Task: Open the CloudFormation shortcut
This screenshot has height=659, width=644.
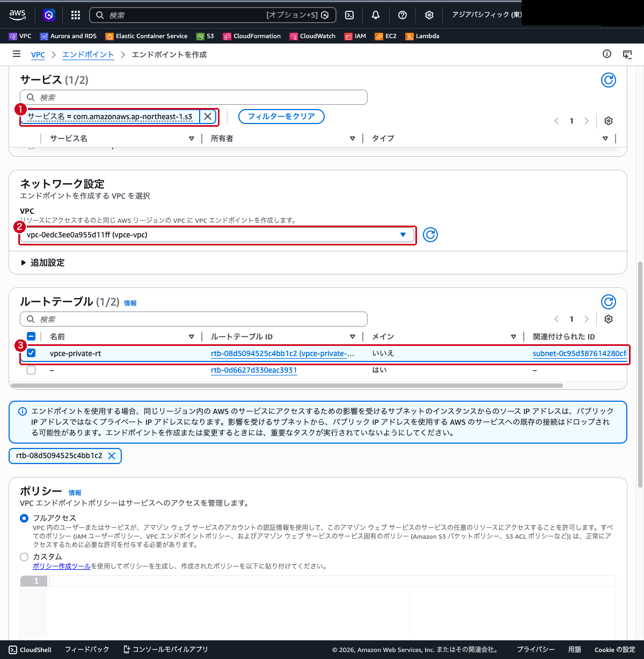Action: (x=252, y=36)
